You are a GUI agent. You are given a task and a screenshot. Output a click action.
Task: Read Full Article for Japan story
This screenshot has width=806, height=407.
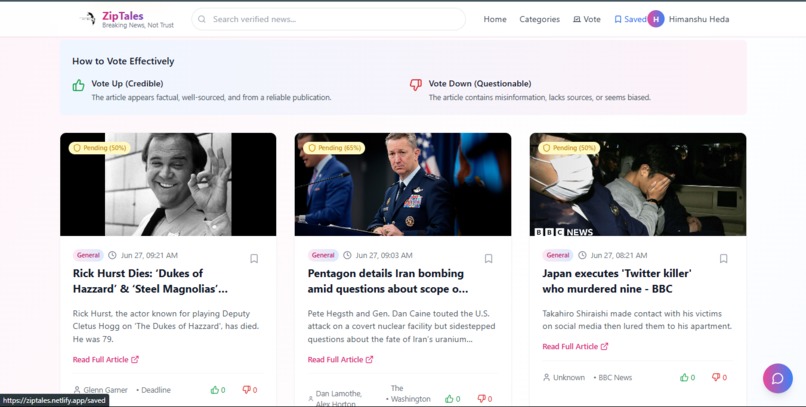[x=575, y=347]
